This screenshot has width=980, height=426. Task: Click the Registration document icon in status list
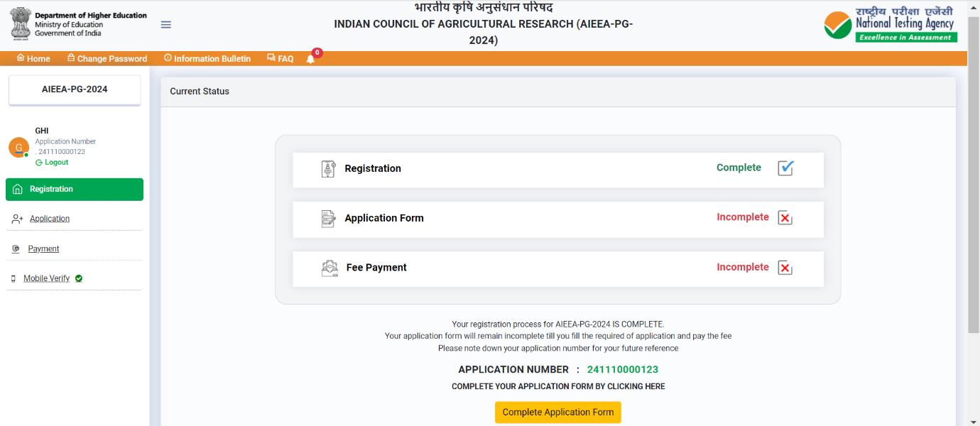click(328, 169)
